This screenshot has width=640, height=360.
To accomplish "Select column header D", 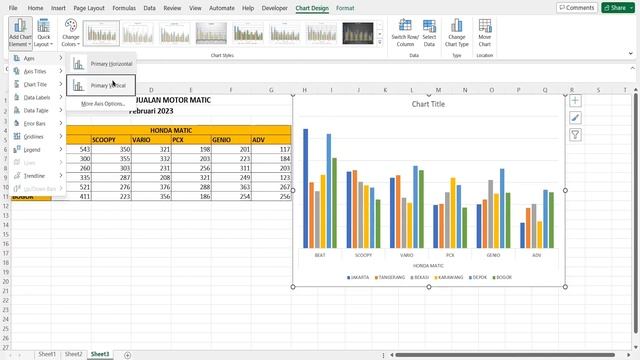I will 151,90.
